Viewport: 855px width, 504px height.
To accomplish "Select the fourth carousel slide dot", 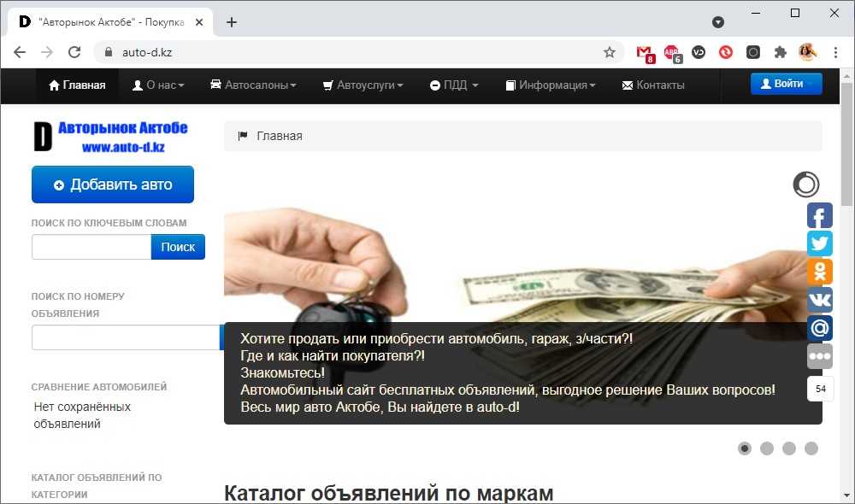I will [x=811, y=448].
